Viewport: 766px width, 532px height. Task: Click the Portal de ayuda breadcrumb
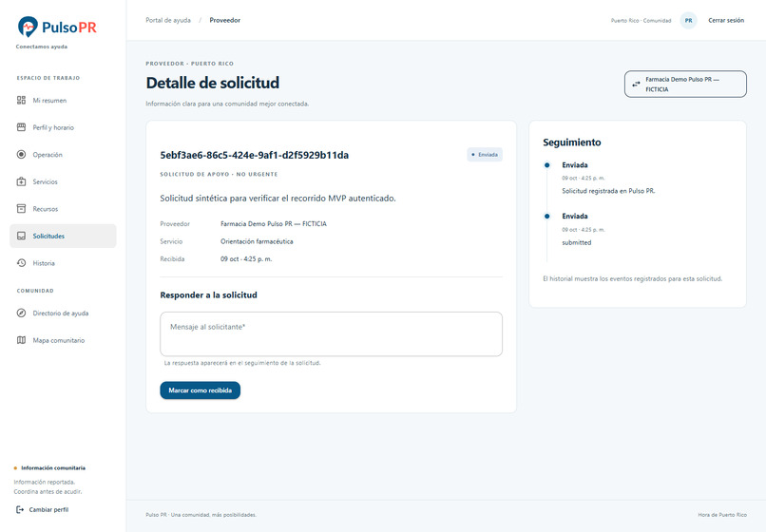pyautogui.click(x=168, y=20)
